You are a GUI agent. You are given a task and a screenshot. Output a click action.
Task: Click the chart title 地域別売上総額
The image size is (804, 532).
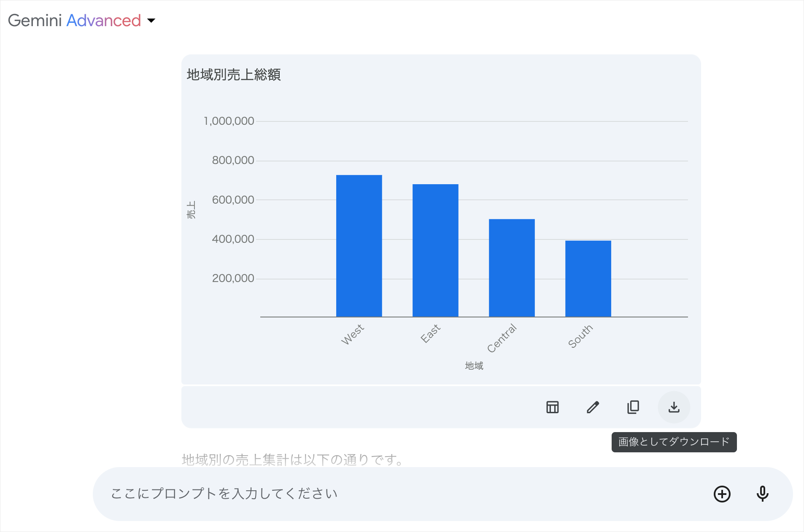click(234, 75)
